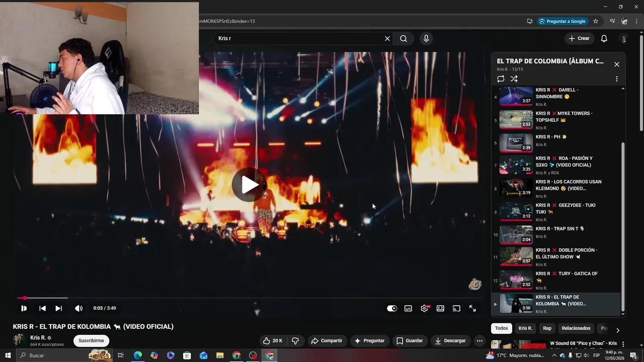Click the large center play button overlay

pos(249,185)
